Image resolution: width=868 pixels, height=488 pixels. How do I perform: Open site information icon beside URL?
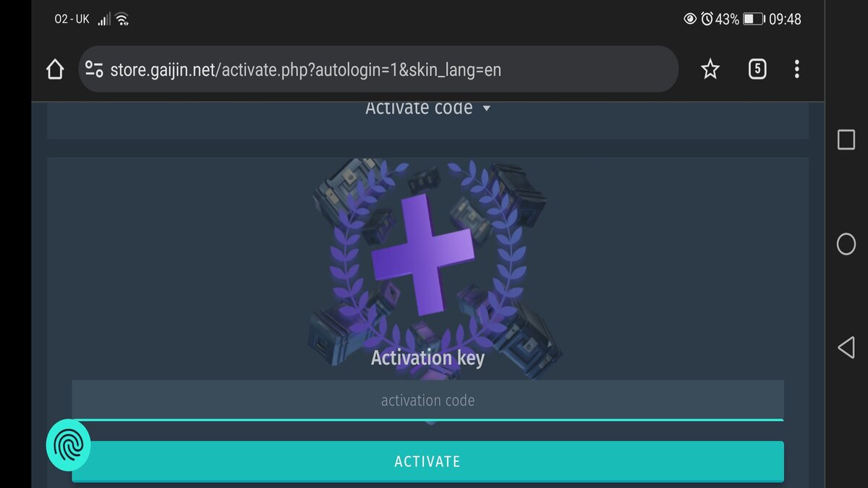click(x=94, y=69)
